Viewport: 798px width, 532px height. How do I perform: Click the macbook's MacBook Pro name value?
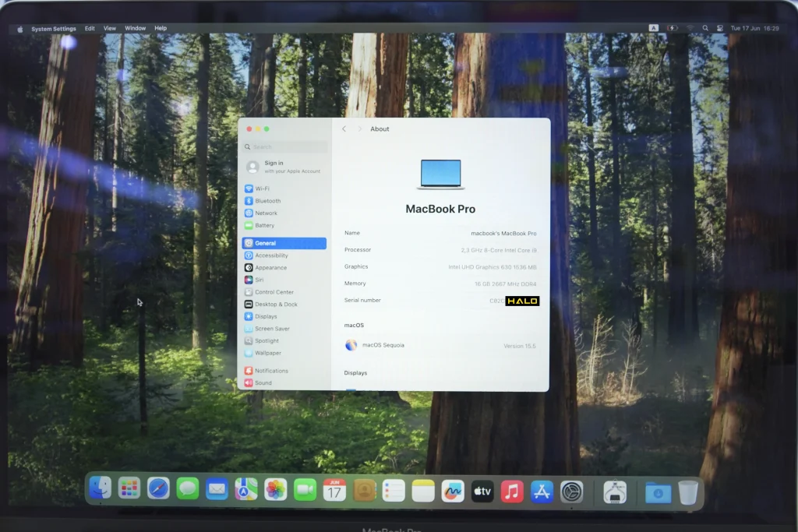click(x=503, y=234)
